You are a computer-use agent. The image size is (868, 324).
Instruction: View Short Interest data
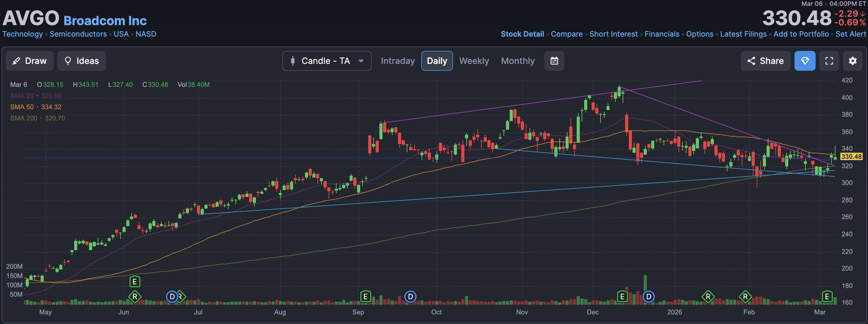point(614,34)
